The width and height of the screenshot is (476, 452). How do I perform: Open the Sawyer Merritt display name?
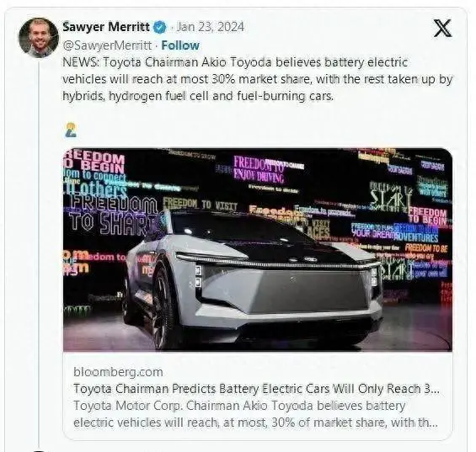[106, 27]
